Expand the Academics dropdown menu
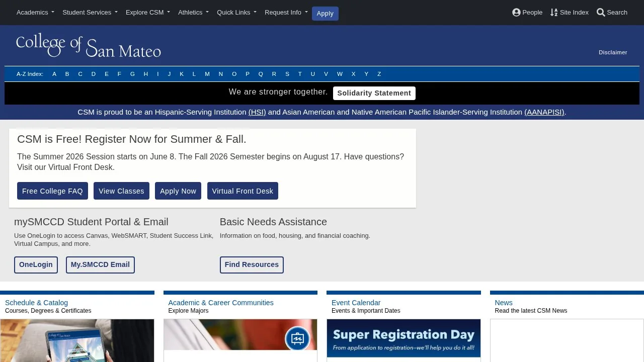The width and height of the screenshot is (644, 362). pos(35,12)
